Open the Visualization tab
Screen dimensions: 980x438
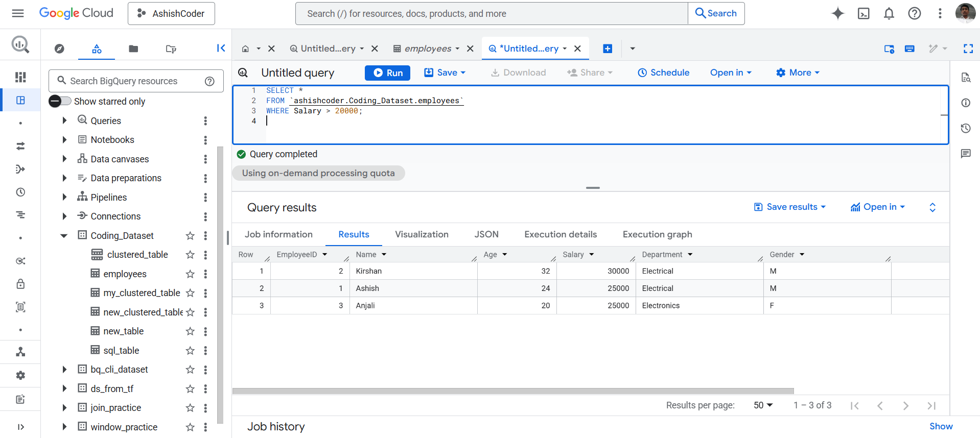pyautogui.click(x=422, y=234)
